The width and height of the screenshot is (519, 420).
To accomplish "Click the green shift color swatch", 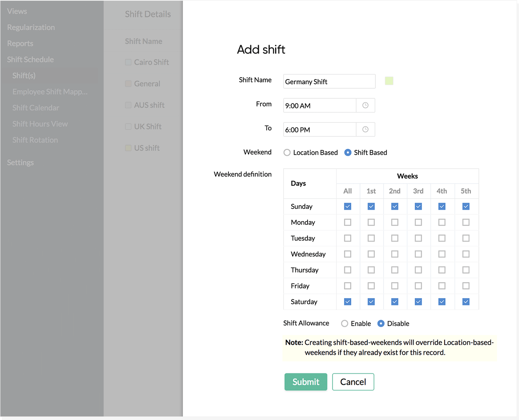I will tap(389, 81).
